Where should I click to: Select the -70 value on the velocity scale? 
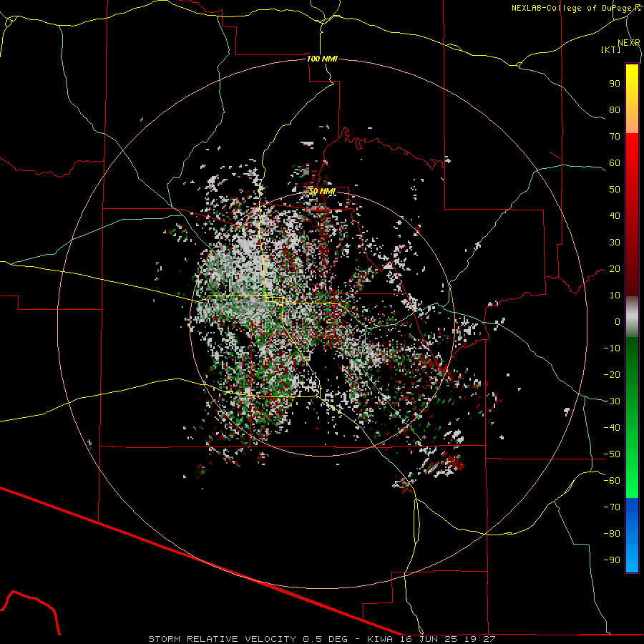pos(612,507)
